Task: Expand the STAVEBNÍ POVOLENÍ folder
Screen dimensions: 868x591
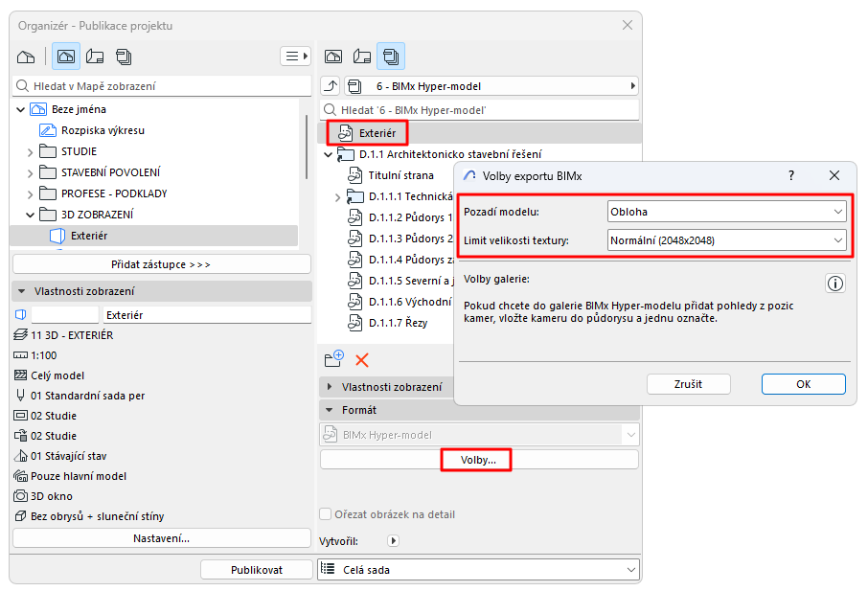Action: click(x=30, y=172)
